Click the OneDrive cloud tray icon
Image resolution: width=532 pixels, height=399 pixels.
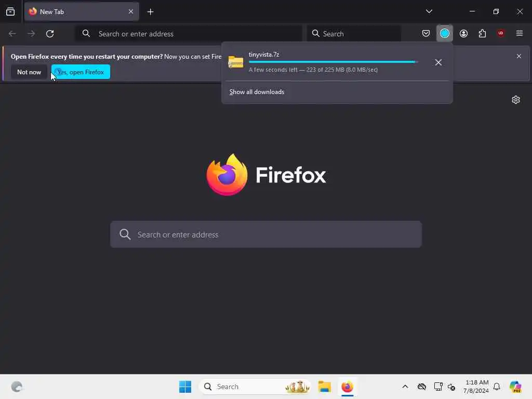pyautogui.click(x=422, y=387)
